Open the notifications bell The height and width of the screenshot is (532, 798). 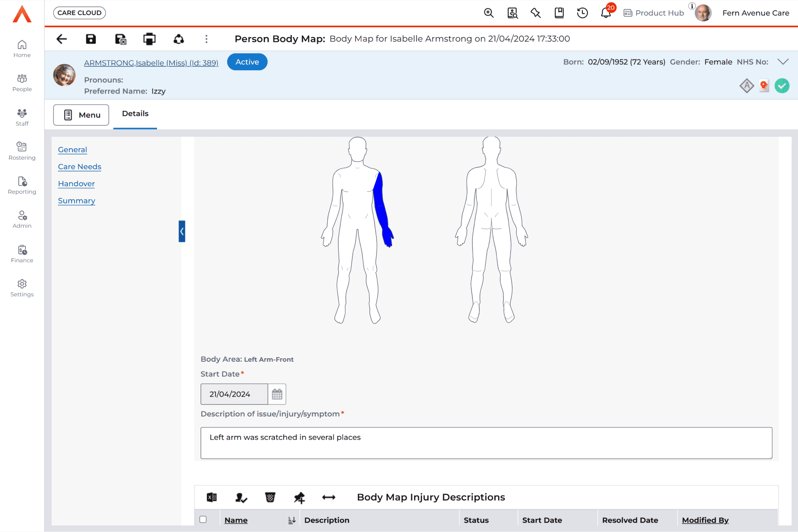606,13
